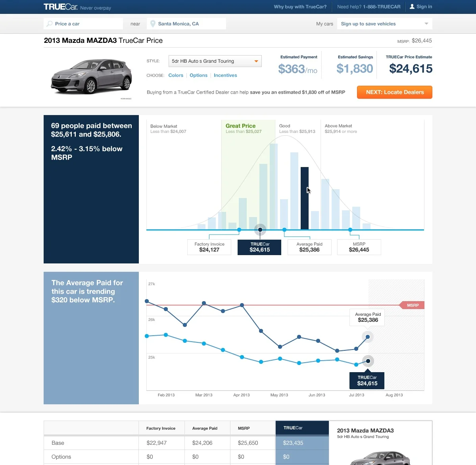476x465 pixels.
Task: Click the Average Paid $25,386 tooltip on trend chart
Action: [367, 317]
